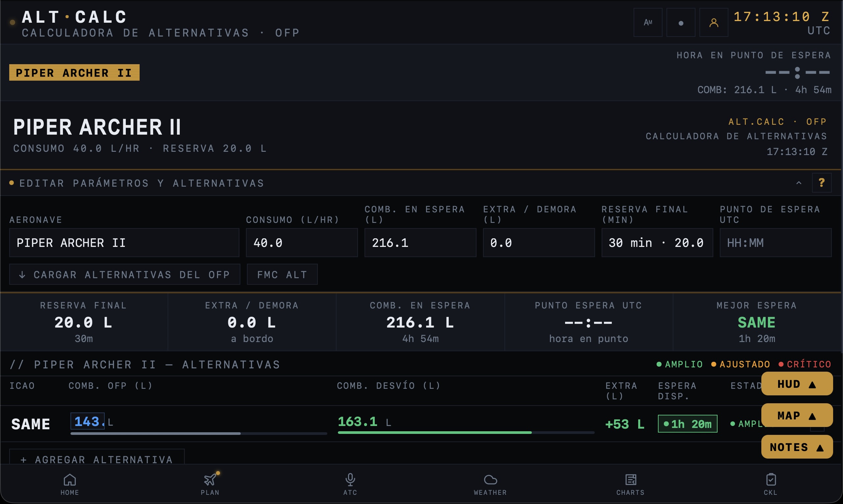Click the CRÍTICO legend item

(804, 364)
